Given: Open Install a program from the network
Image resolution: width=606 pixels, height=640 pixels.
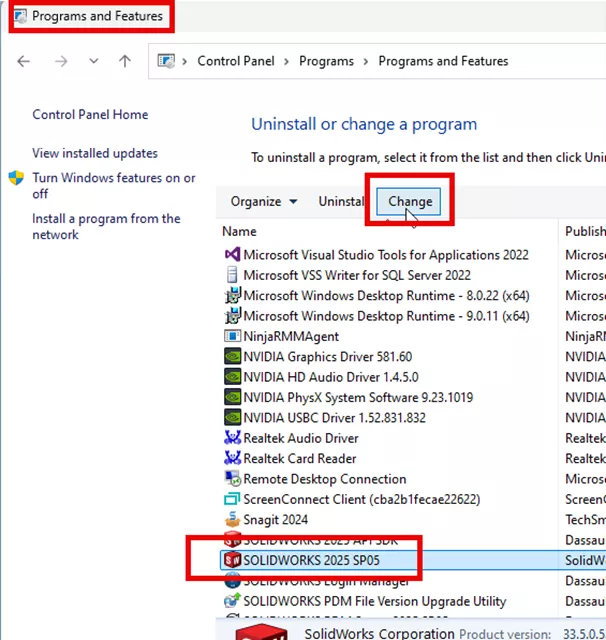Looking at the screenshot, I should pos(106,227).
